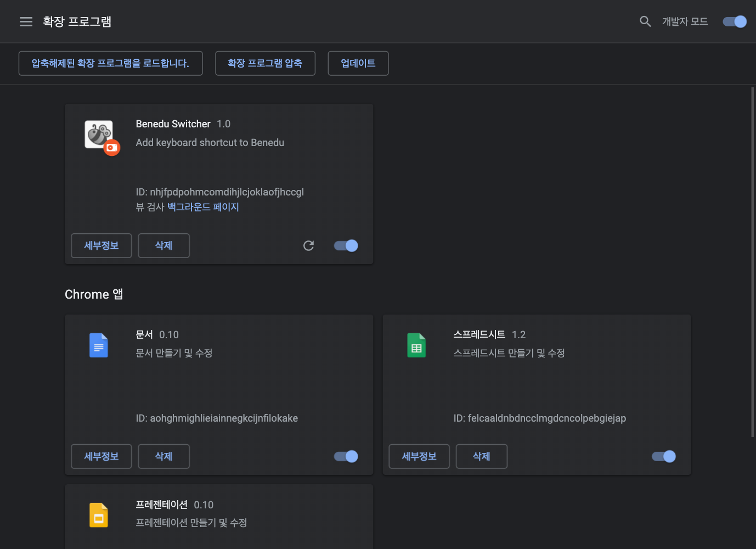Click the 업데이트 button
Screen dimensions: 756x549
coord(358,63)
